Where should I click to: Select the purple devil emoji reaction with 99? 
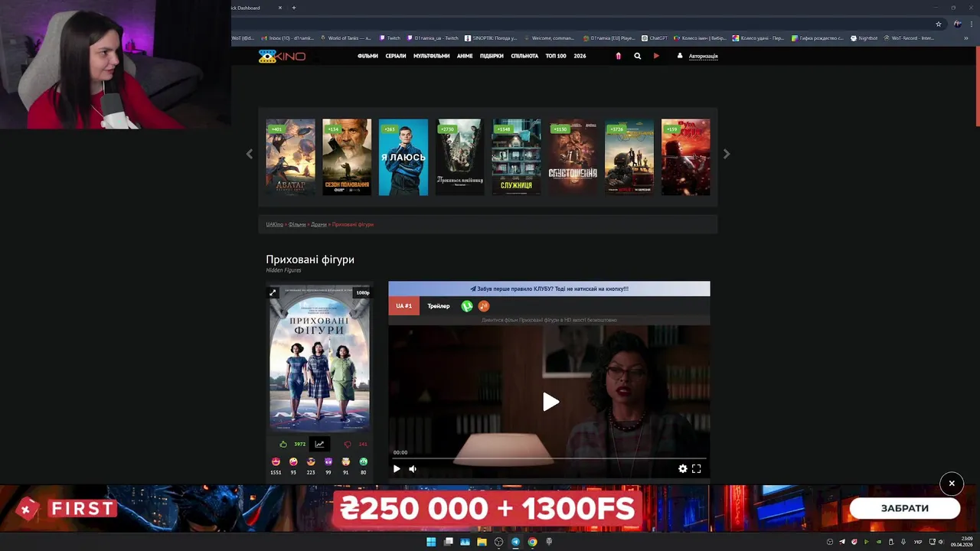pos(328,461)
